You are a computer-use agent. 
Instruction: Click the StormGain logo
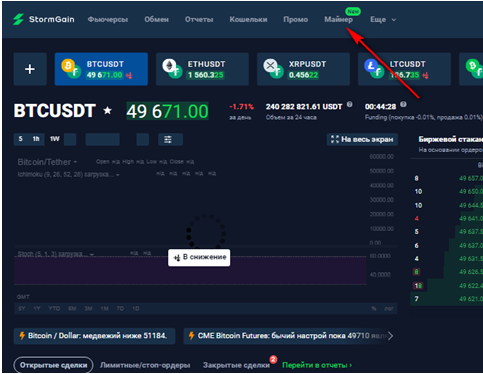(44, 19)
